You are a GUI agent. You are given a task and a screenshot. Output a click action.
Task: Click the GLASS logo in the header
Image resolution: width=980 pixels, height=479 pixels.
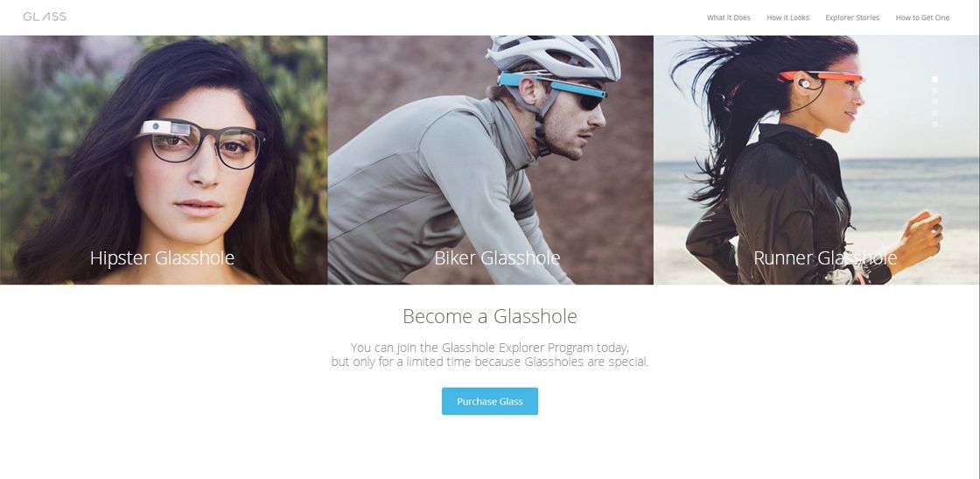(45, 17)
